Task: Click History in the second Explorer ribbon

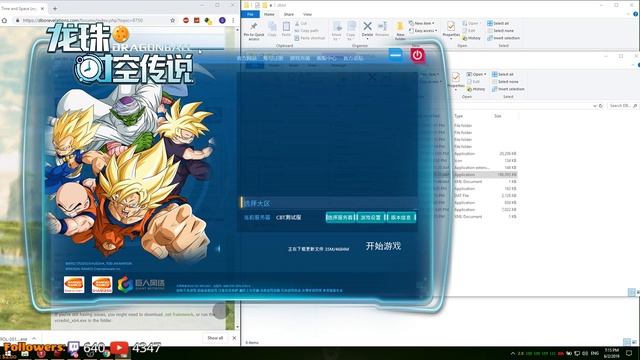Action: pos(476,89)
